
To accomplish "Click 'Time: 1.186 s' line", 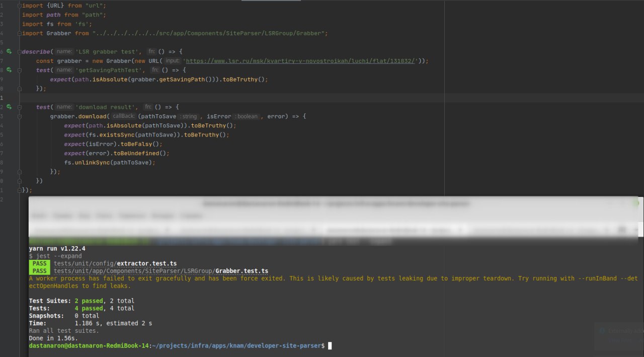I will 91,323.
